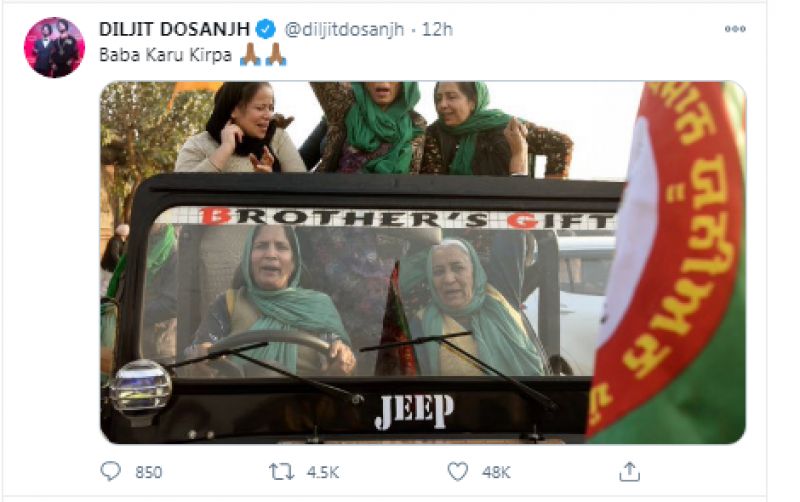Open Diljit Dosanjh's profile picture
This screenshot has width=800, height=502.
coord(55,47)
